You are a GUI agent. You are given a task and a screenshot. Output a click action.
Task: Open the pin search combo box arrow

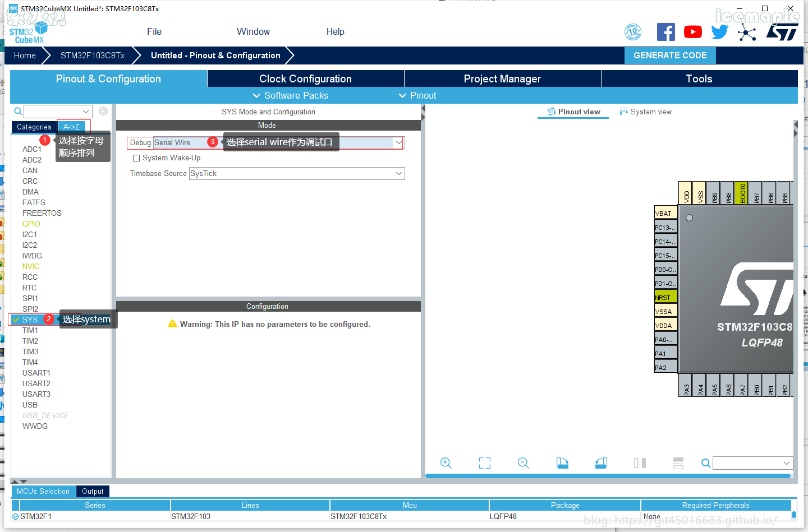pyautogui.click(x=787, y=463)
